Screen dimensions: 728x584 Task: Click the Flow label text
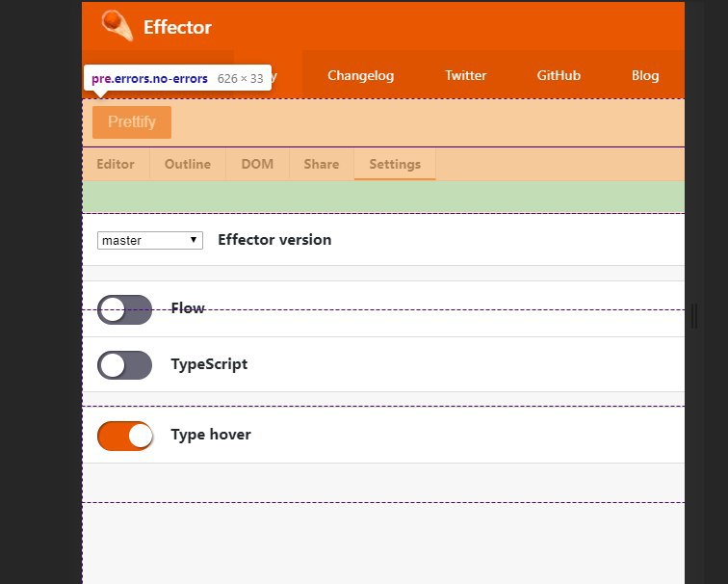(x=188, y=308)
